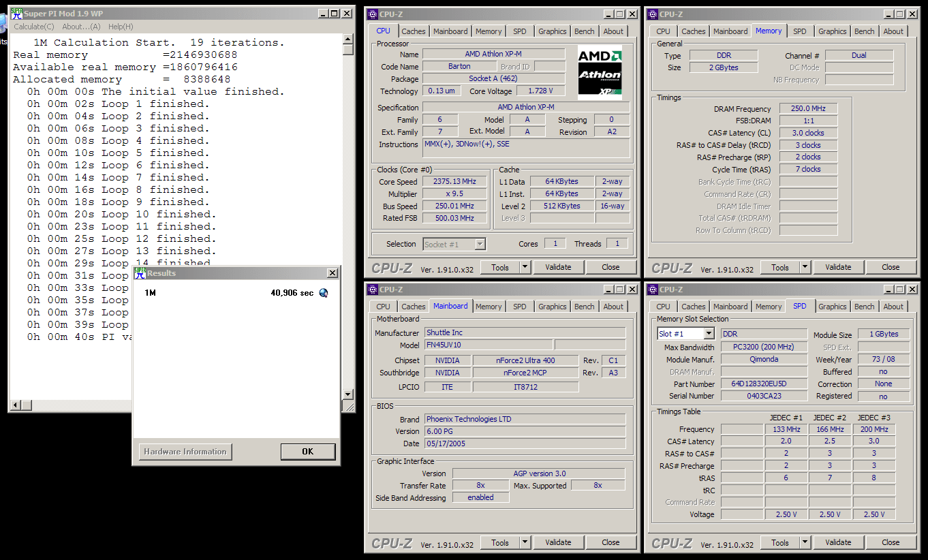Click the bottom-left CPU-Z window title icon
The height and width of the screenshot is (560, 928).
coord(373,290)
